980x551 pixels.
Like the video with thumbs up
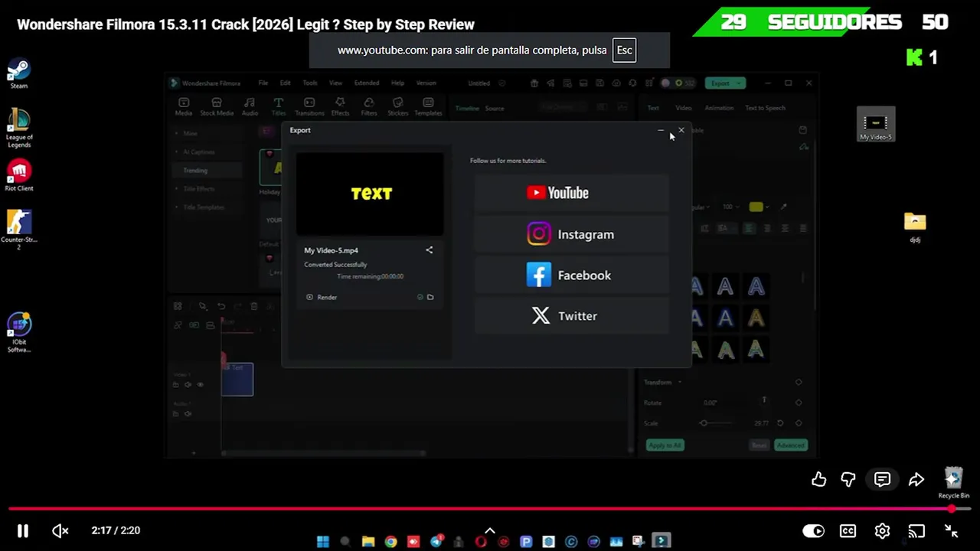pos(819,480)
